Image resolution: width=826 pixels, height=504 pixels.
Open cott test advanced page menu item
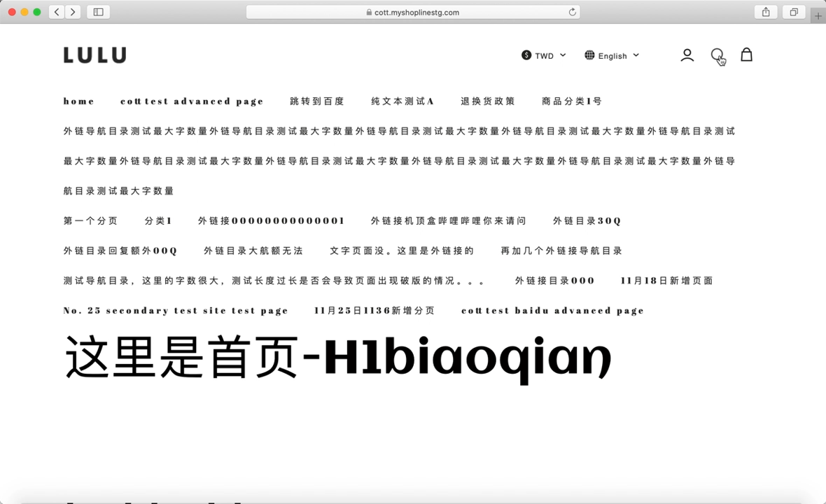(x=192, y=101)
